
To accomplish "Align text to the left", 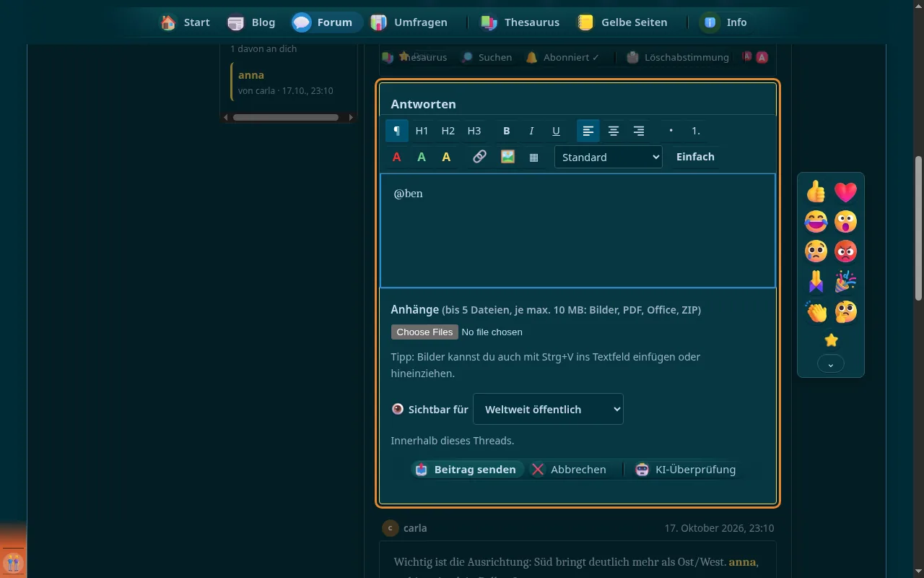I will (588, 131).
